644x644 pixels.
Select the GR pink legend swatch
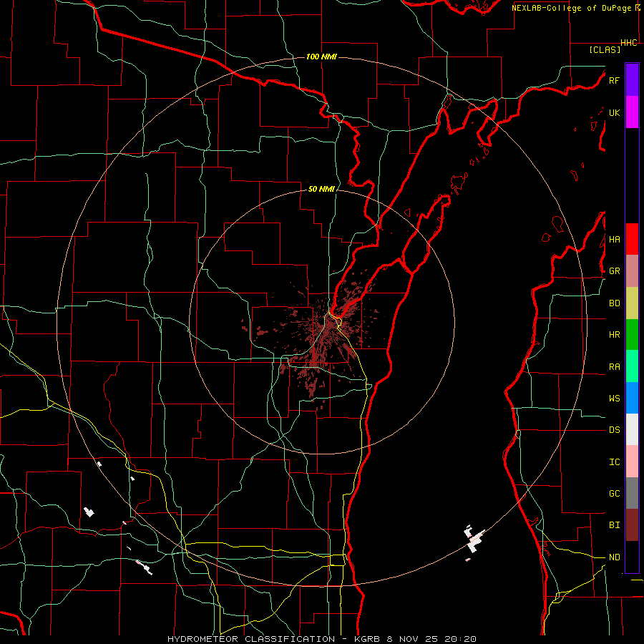pos(632,271)
